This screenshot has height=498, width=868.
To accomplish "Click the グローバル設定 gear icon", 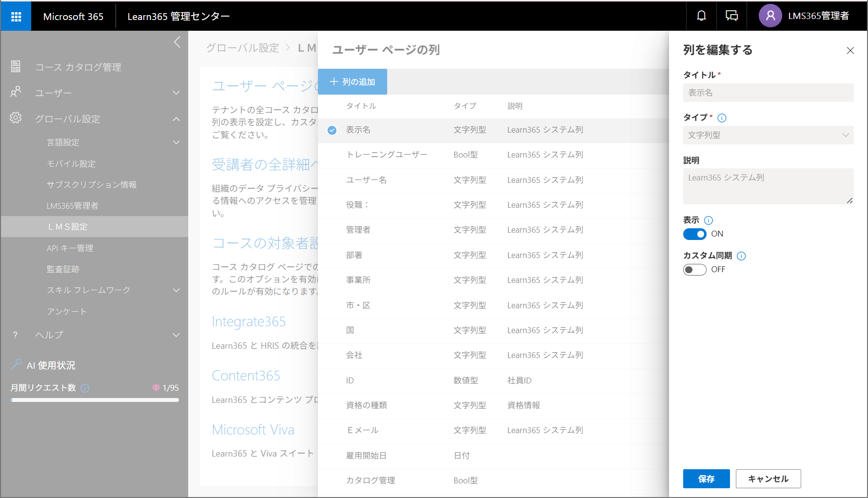I will 16,118.
